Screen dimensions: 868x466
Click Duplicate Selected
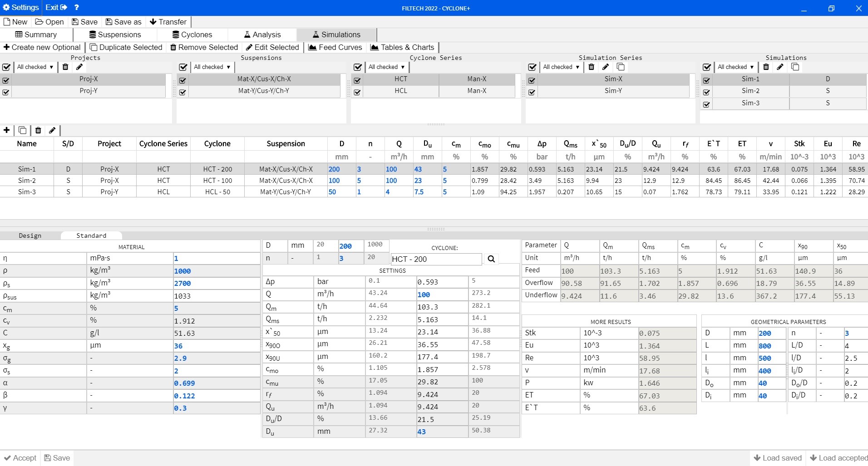[126, 47]
